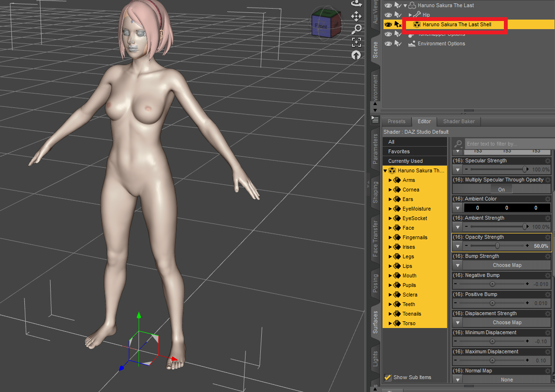Open gear options for Specular Strength
This screenshot has width=555, height=392.
click(548, 160)
